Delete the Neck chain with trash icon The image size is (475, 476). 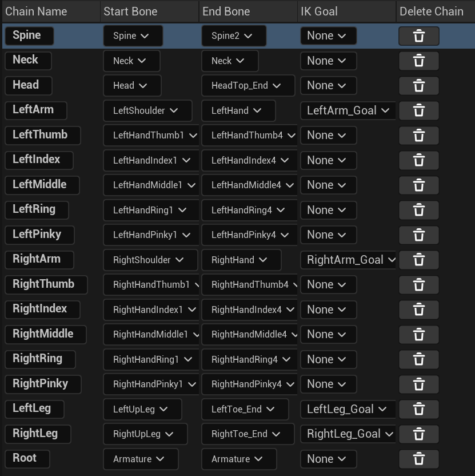click(418, 61)
